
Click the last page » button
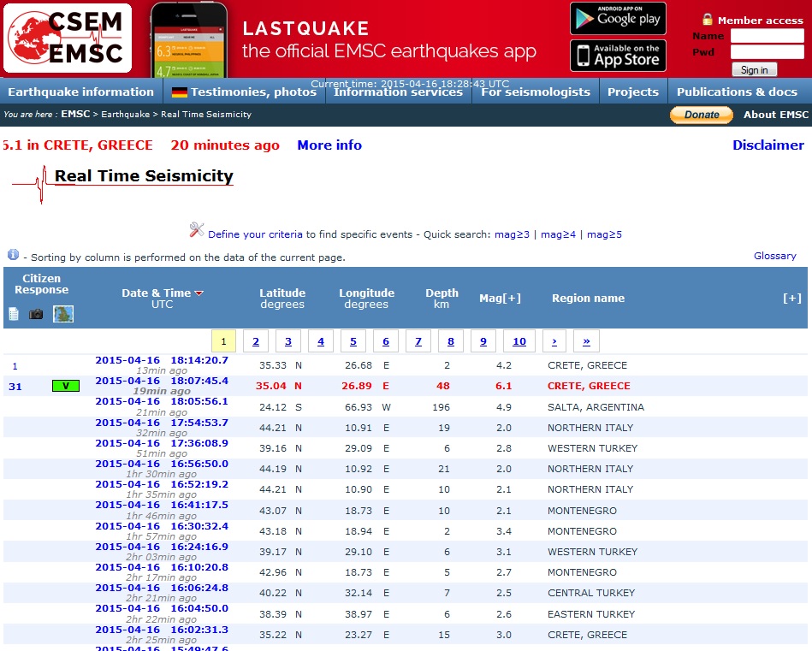coord(586,341)
